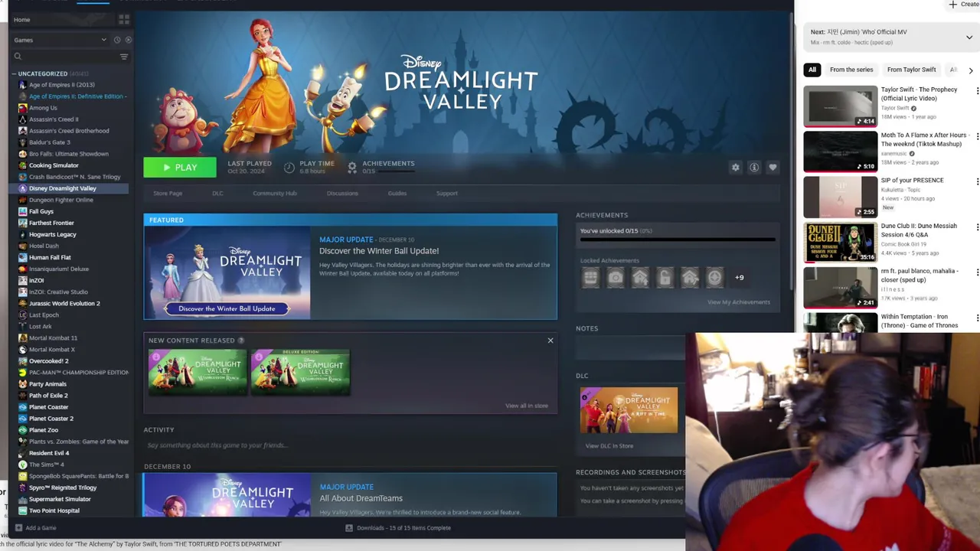Open the game settings gear icon

[x=736, y=168]
